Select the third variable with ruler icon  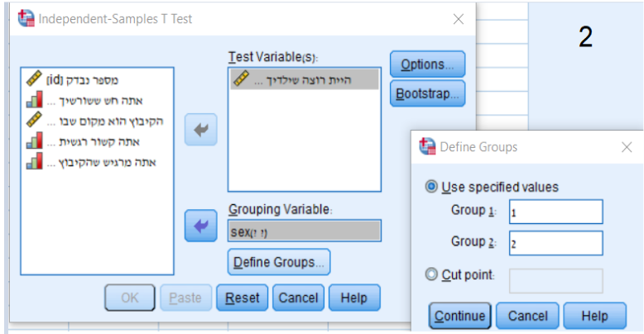tap(97, 121)
